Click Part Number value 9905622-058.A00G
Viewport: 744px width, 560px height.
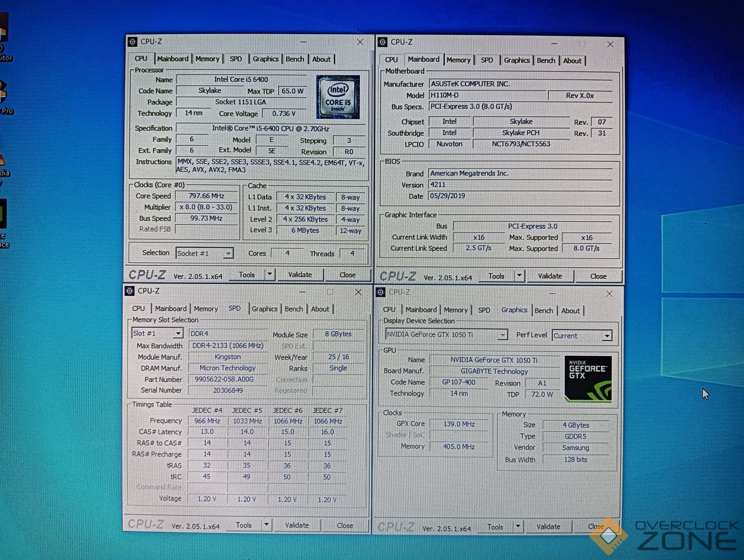(x=228, y=379)
